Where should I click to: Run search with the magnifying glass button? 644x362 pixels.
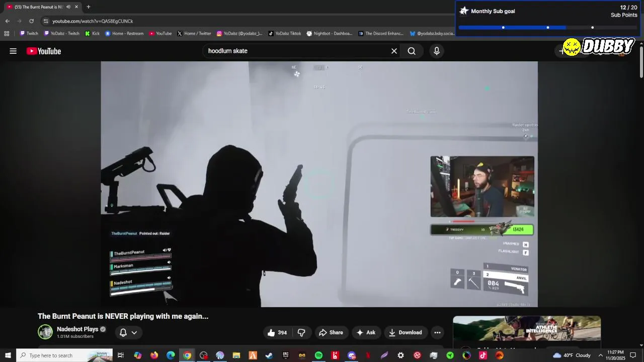click(x=412, y=51)
